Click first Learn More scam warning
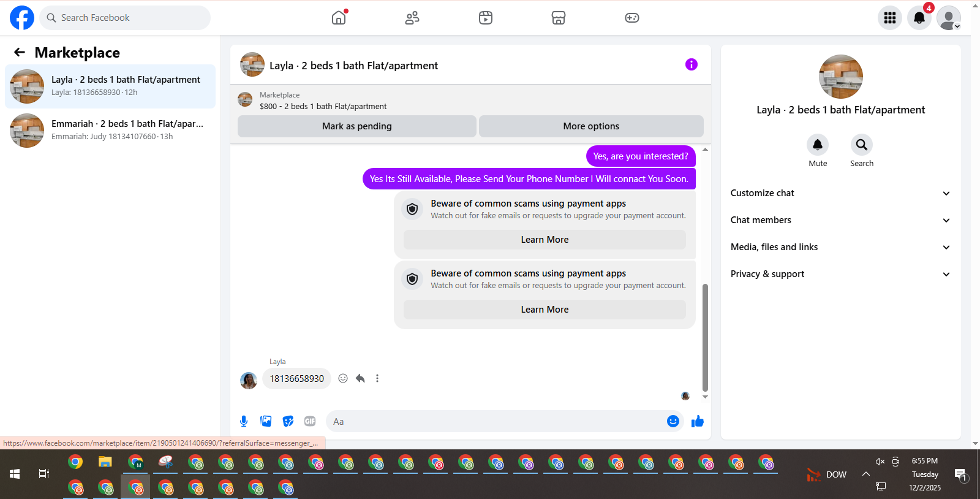Image resolution: width=980 pixels, height=499 pixels. (545, 240)
